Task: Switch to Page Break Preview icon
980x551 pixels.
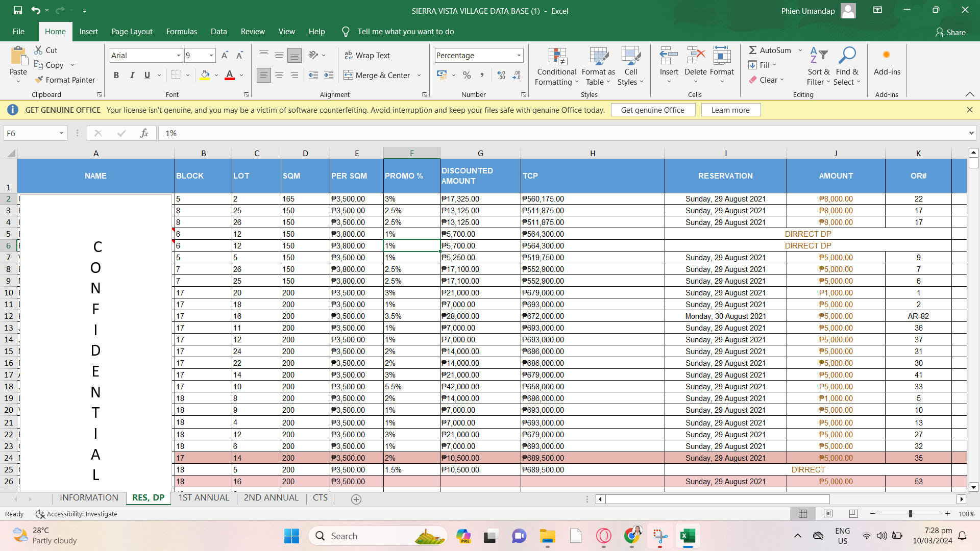Action: (x=853, y=514)
